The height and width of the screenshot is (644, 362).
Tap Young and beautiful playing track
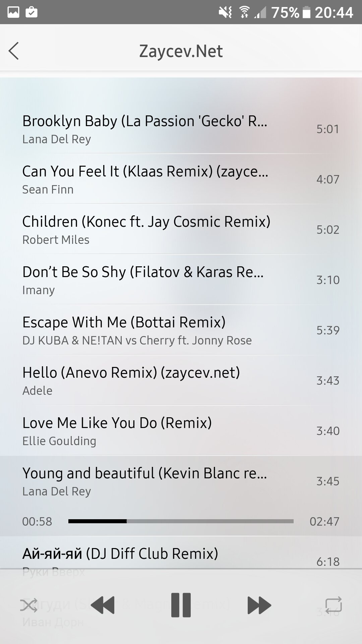[x=181, y=481]
